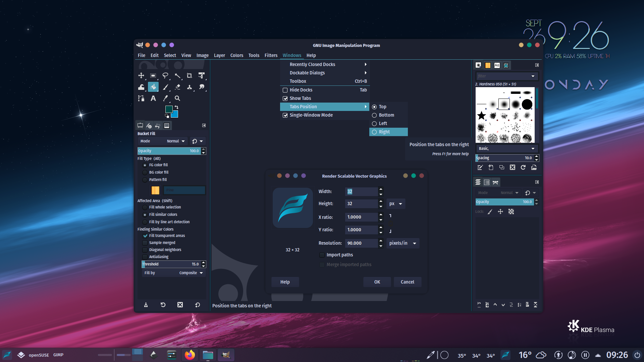
Task: Switch to the Paths tab in layers dock
Action: pos(495,182)
